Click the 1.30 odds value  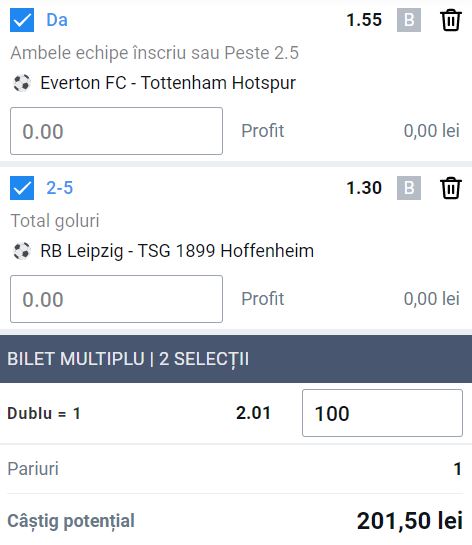tap(364, 188)
